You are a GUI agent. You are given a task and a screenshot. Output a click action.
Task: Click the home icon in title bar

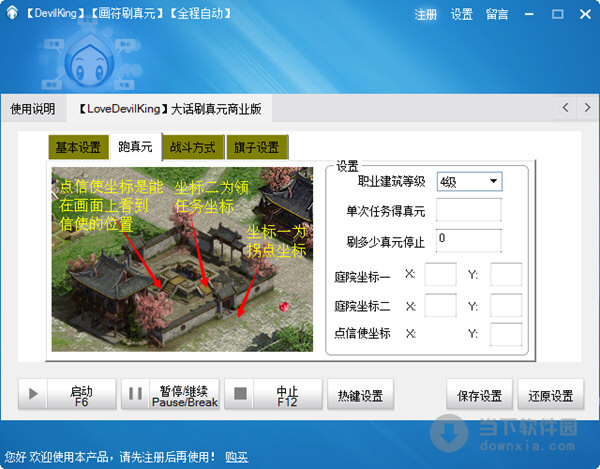(12, 13)
